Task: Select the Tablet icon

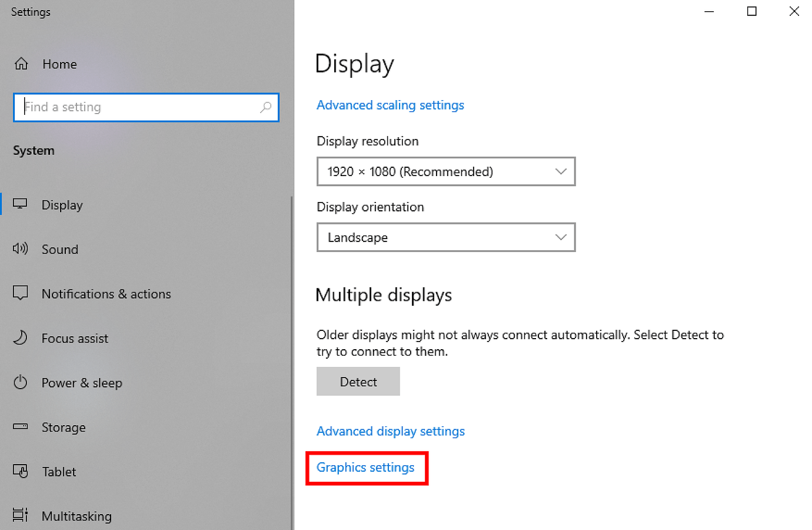Action: click(x=20, y=471)
